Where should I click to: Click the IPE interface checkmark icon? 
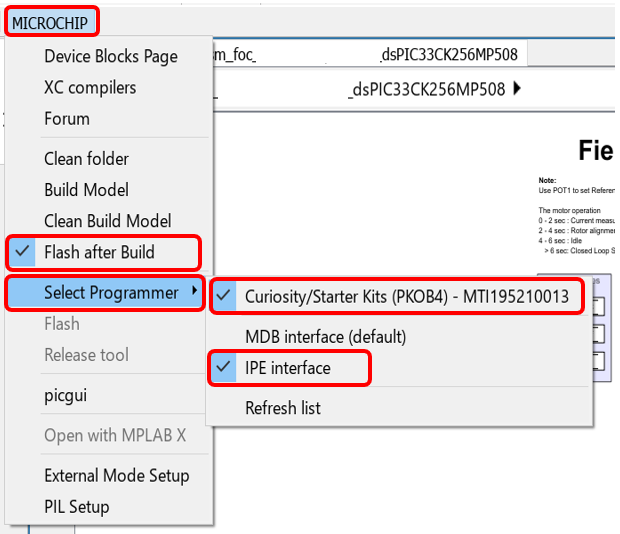coord(224,367)
